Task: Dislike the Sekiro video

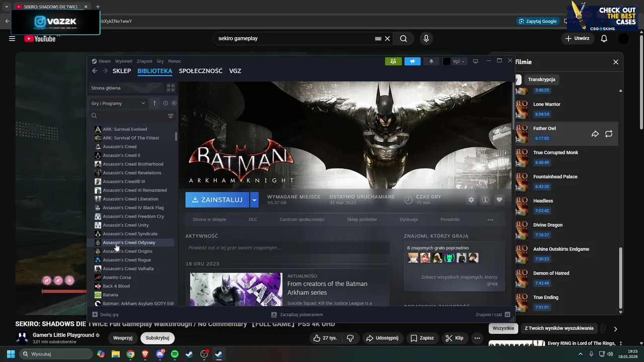Action: coord(351,338)
